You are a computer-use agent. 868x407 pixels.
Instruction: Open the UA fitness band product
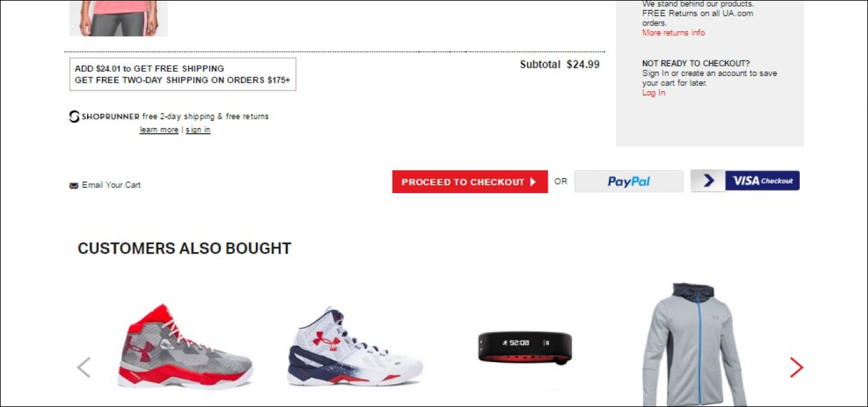coord(525,349)
